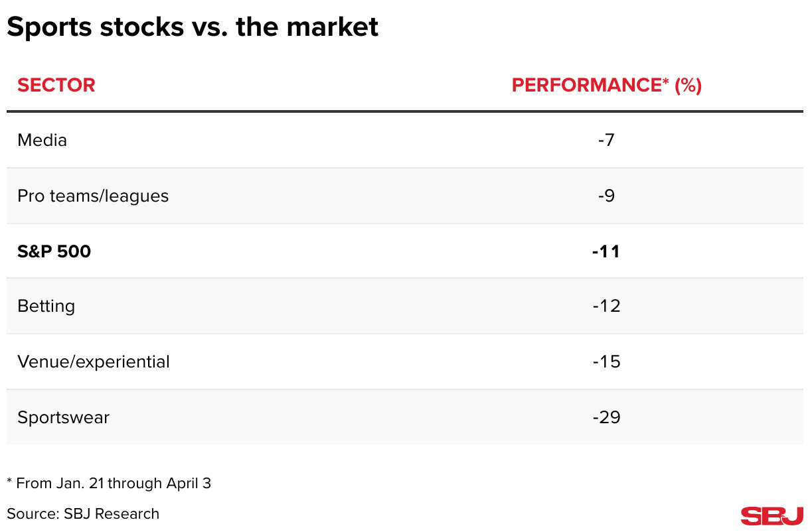This screenshot has width=810, height=532.
Task: Click the PERFORMANCE* (%) column header
Action: coord(607,85)
